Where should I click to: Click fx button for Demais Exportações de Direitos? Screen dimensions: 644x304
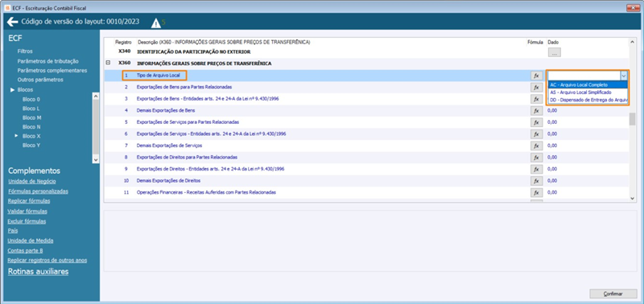[536, 181]
